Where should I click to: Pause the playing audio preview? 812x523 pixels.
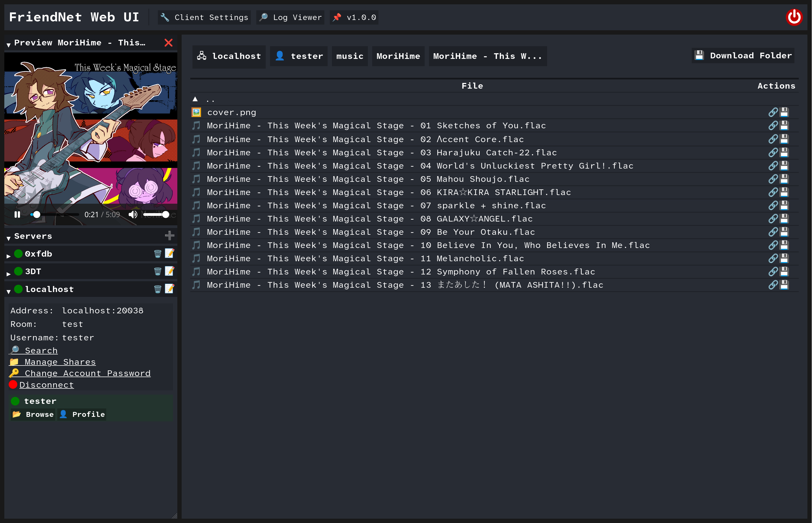click(x=17, y=214)
